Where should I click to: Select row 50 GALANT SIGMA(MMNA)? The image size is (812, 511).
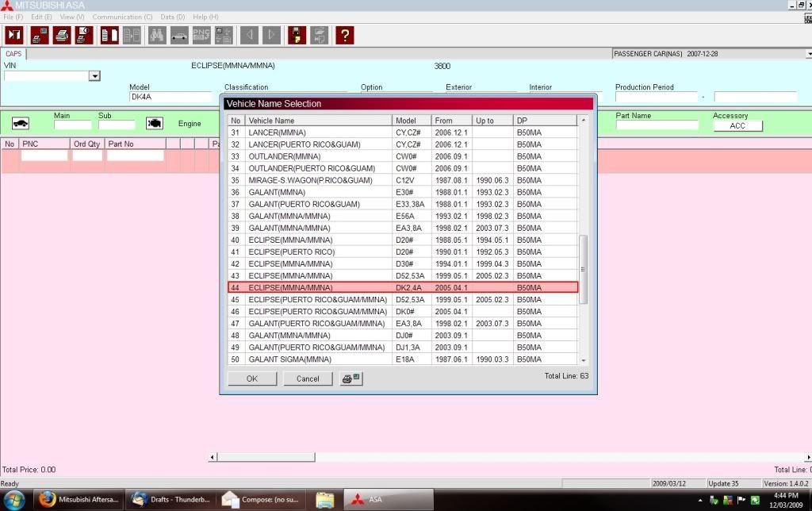click(403, 359)
